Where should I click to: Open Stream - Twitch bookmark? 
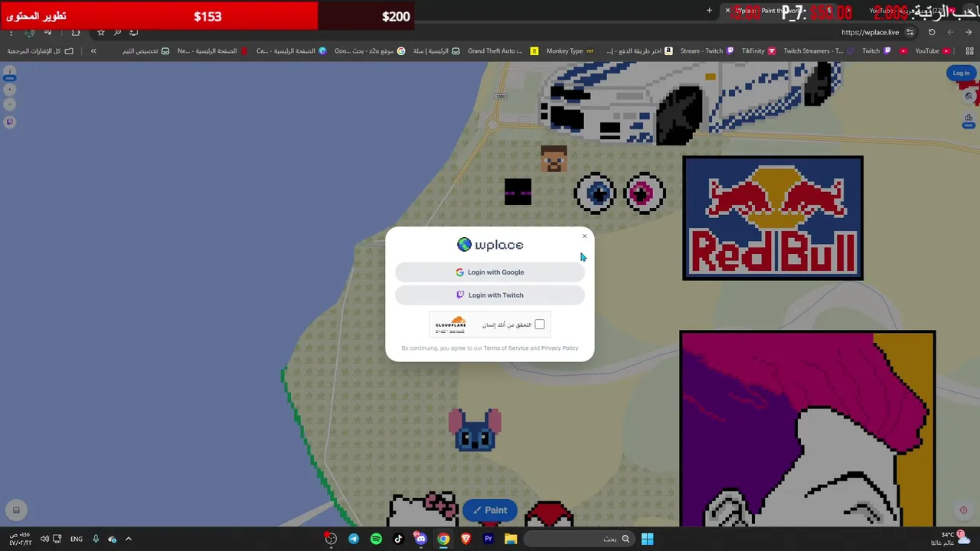[x=707, y=51]
